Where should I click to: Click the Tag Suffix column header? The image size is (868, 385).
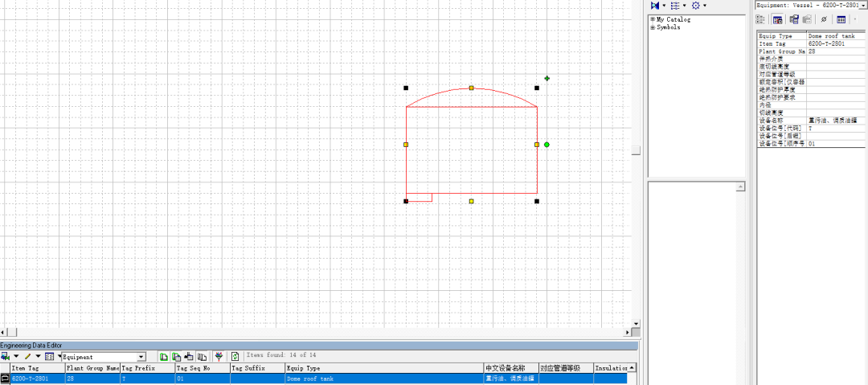pyautogui.click(x=257, y=368)
